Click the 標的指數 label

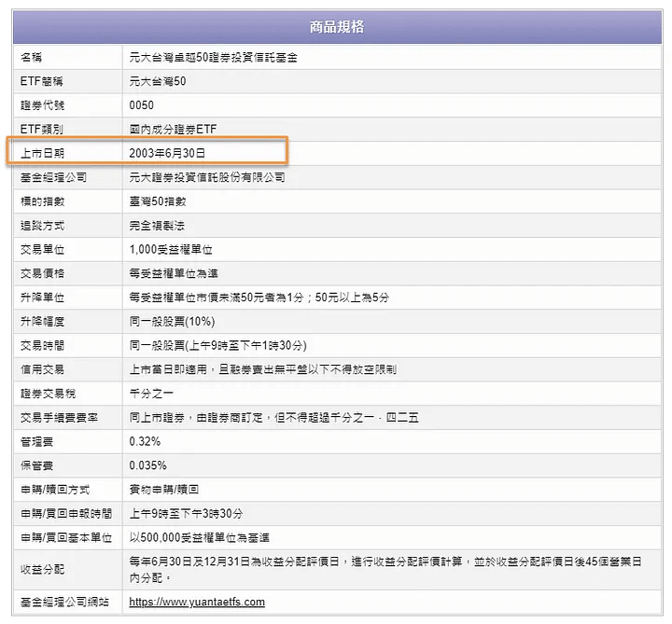pyautogui.click(x=42, y=201)
